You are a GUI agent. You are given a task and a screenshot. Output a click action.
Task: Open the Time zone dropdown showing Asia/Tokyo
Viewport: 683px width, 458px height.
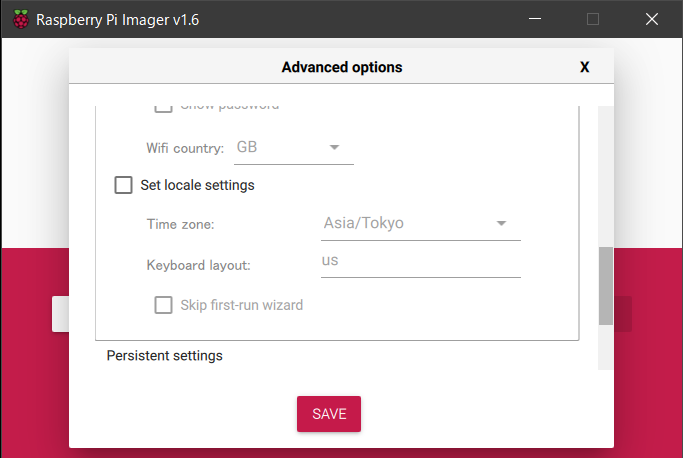421,224
